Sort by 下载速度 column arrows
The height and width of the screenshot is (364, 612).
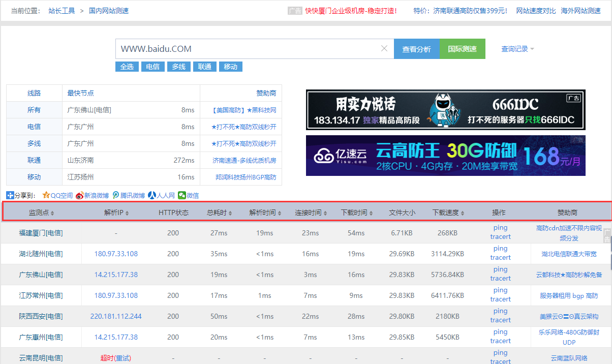(x=463, y=213)
